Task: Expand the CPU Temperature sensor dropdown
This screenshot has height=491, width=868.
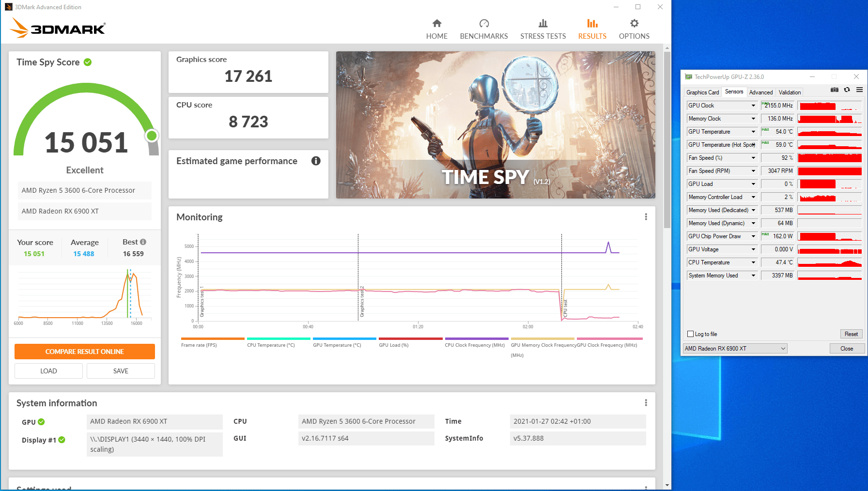Action: (x=753, y=262)
